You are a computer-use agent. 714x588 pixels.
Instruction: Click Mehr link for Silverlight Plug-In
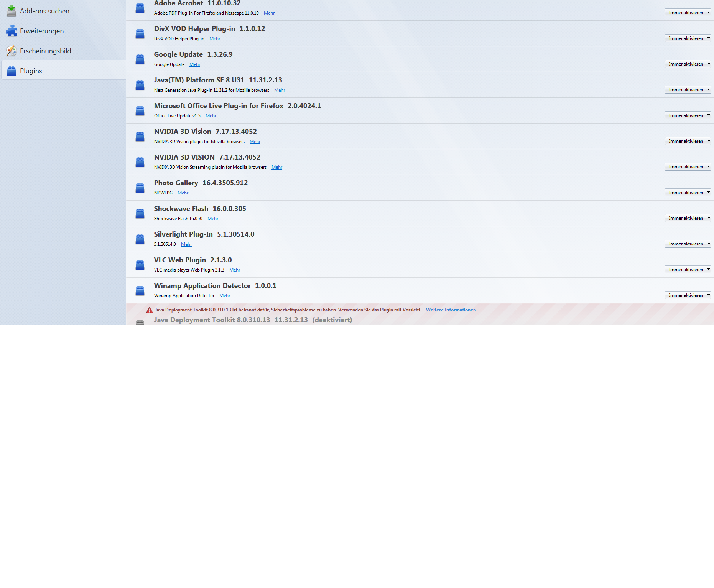(186, 244)
